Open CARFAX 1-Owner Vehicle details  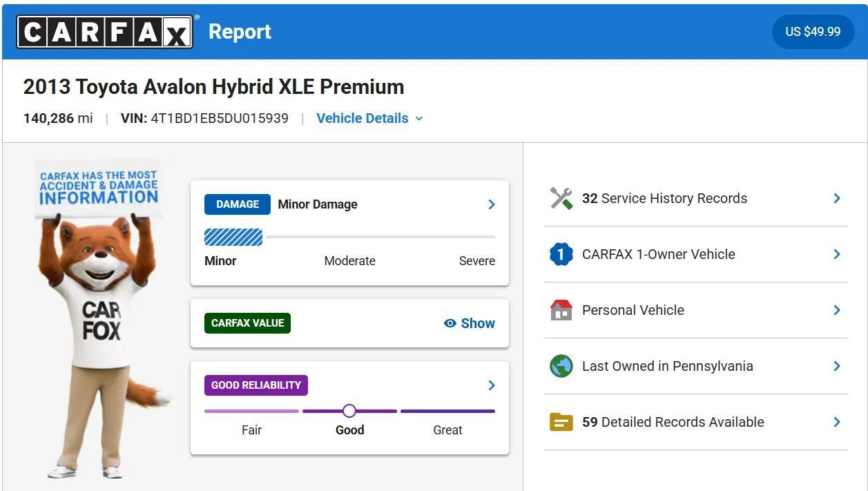[695, 254]
